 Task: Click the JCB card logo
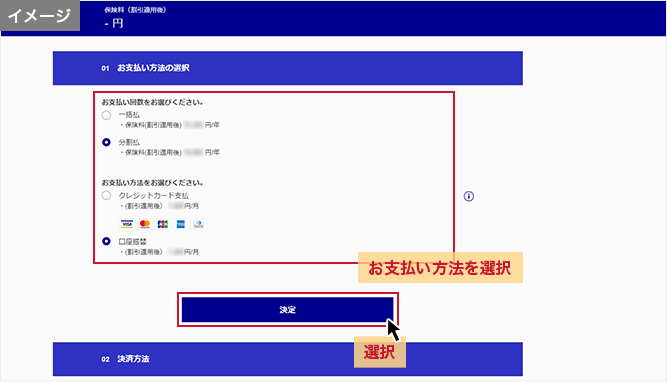coord(162,224)
